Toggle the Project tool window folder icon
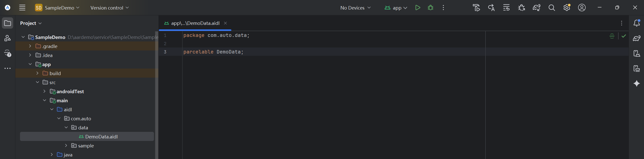The image size is (644, 159). pyautogui.click(x=8, y=23)
